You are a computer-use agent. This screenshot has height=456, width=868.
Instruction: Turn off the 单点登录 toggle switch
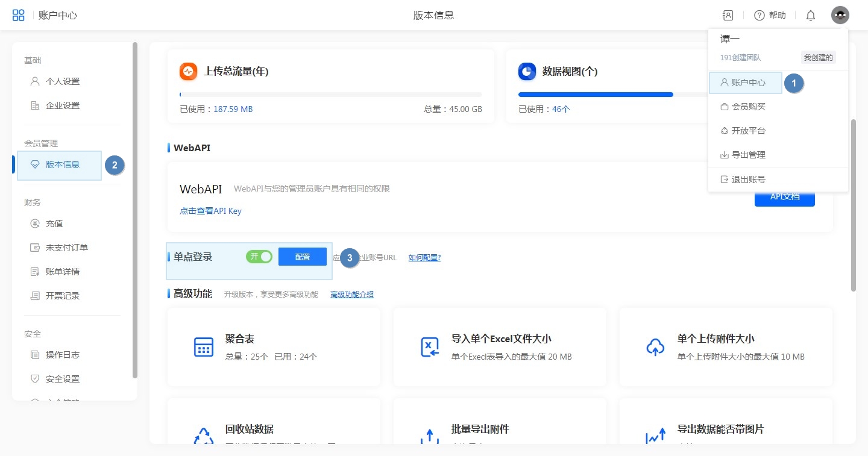[259, 257]
